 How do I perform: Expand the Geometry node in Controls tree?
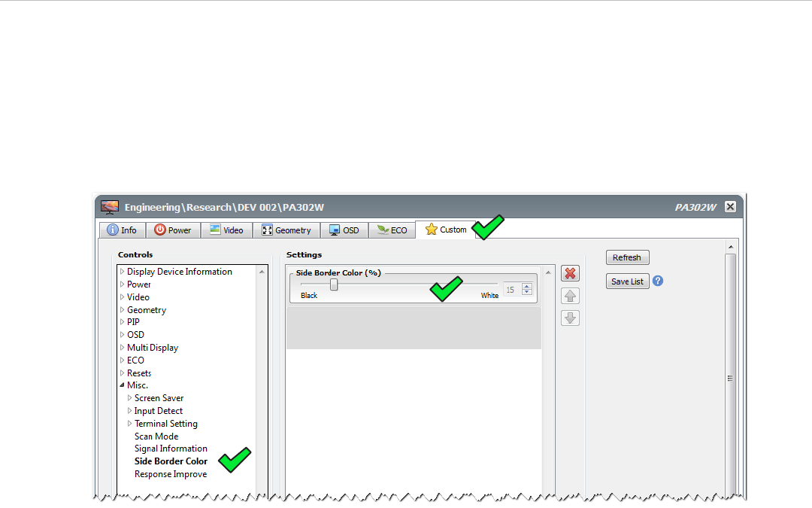coord(123,310)
